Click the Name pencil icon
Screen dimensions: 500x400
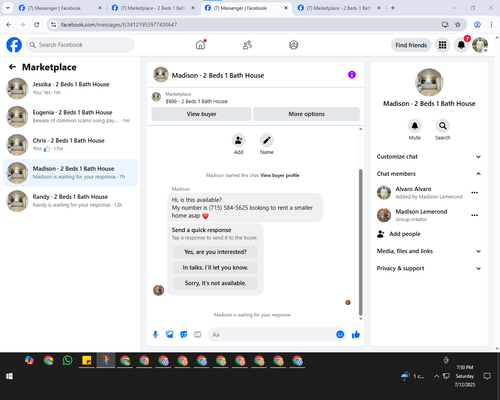pyautogui.click(x=267, y=140)
